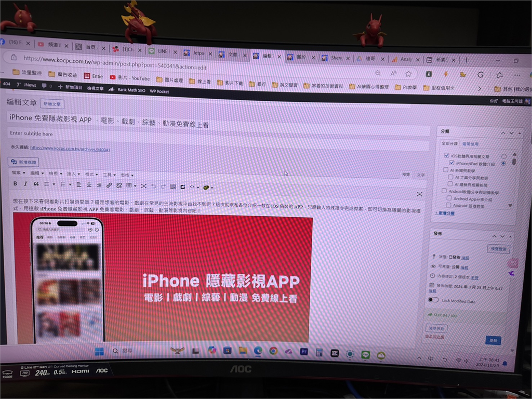The image size is (532, 399).
Task: Click the read-more tag icon in toolbar
Action: click(x=173, y=187)
